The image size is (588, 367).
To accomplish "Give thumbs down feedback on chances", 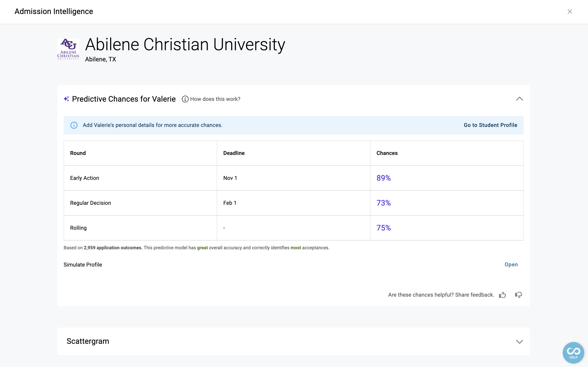I will [x=518, y=295].
